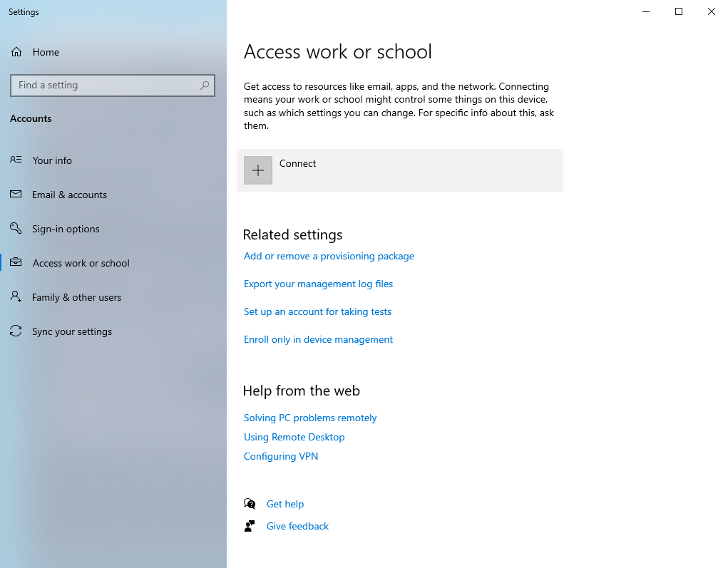
Task: Open Configuring VPN help link
Action: (281, 457)
